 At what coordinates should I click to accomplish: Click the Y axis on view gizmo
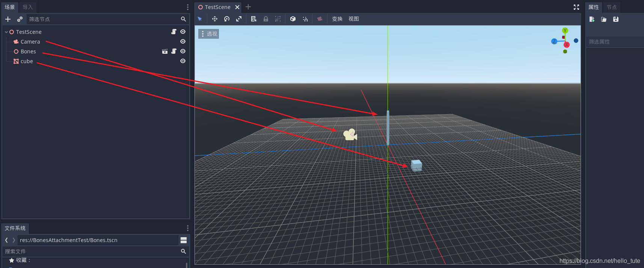click(x=565, y=30)
